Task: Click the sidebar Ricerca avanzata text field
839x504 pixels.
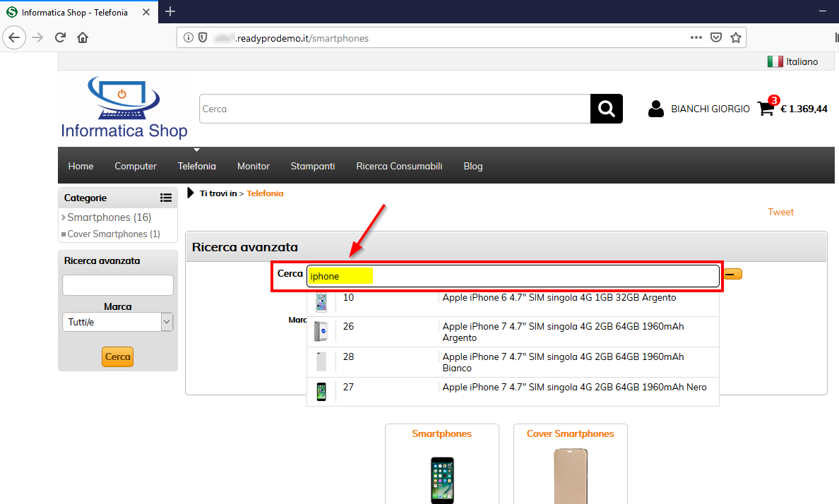Action: (118, 285)
